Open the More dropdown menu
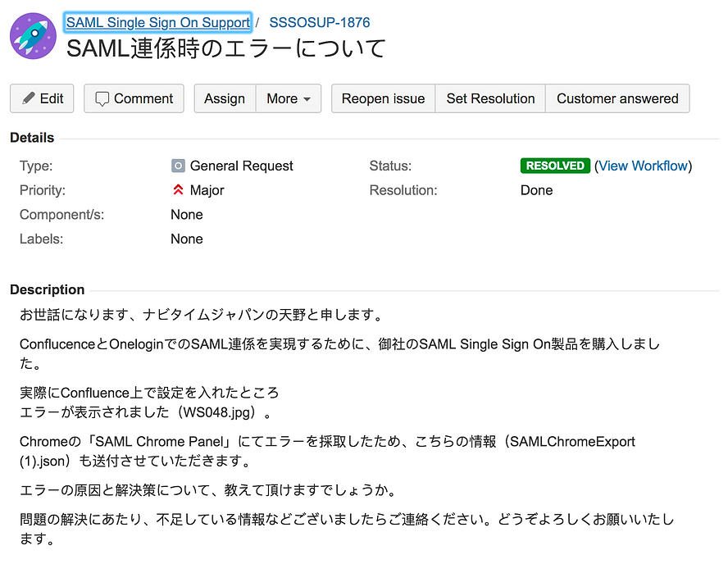Viewport: 728px width, 573px height. click(289, 98)
